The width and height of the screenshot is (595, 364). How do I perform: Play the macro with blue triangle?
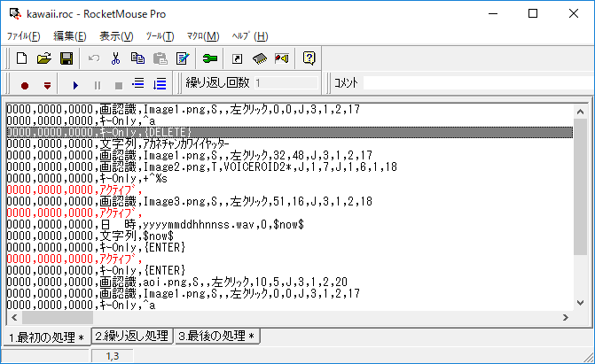pyautogui.click(x=75, y=85)
